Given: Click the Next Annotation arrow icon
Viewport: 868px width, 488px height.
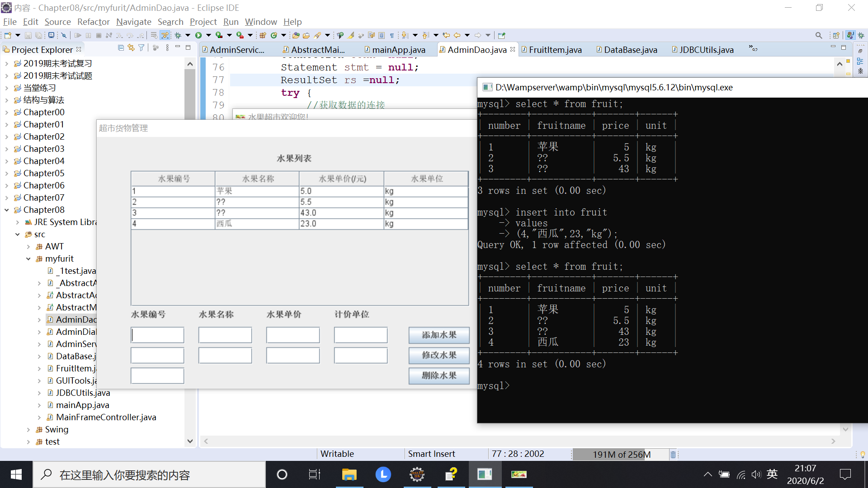Looking at the screenshot, I should click(405, 35).
